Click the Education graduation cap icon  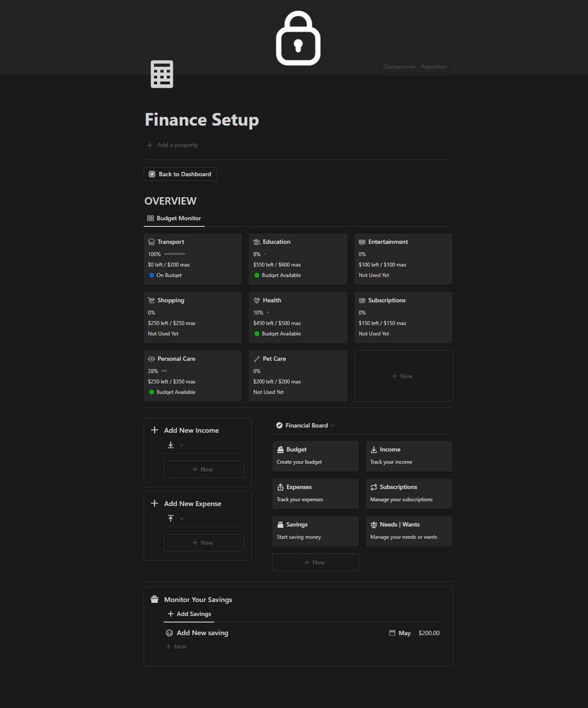[257, 242]
